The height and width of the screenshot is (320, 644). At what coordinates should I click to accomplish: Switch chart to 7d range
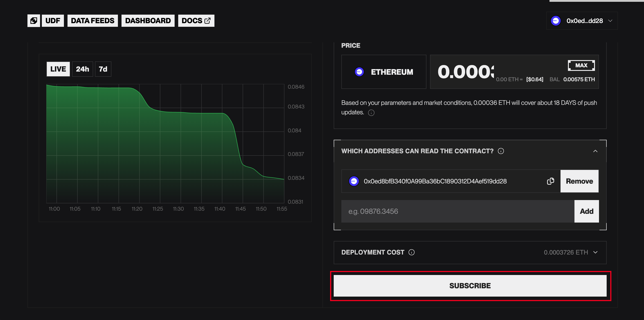click(103, 69)
